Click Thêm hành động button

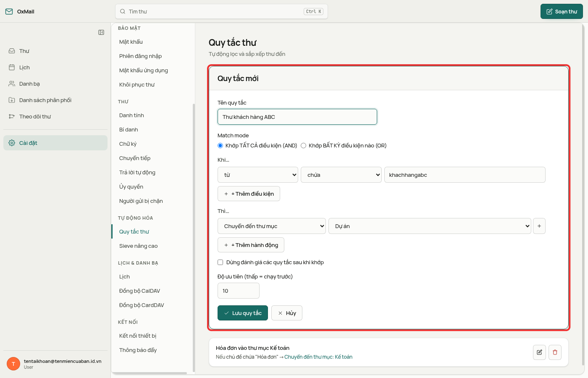point(251,245)
